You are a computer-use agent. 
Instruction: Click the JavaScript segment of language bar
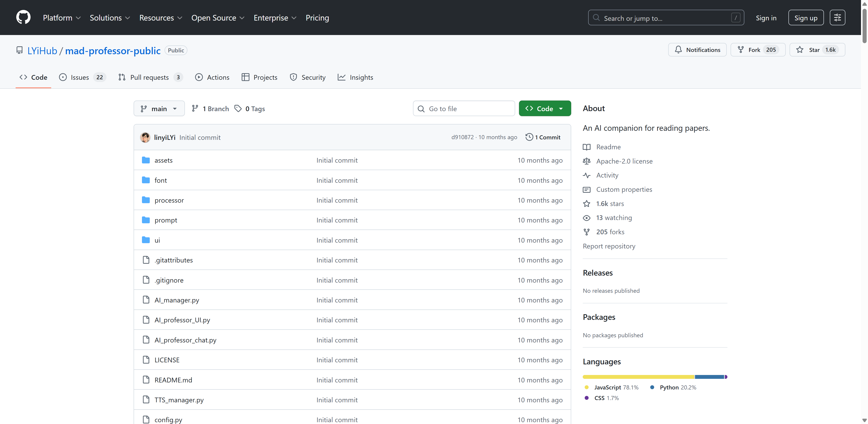pyautogui.click(x=639, y=377)
